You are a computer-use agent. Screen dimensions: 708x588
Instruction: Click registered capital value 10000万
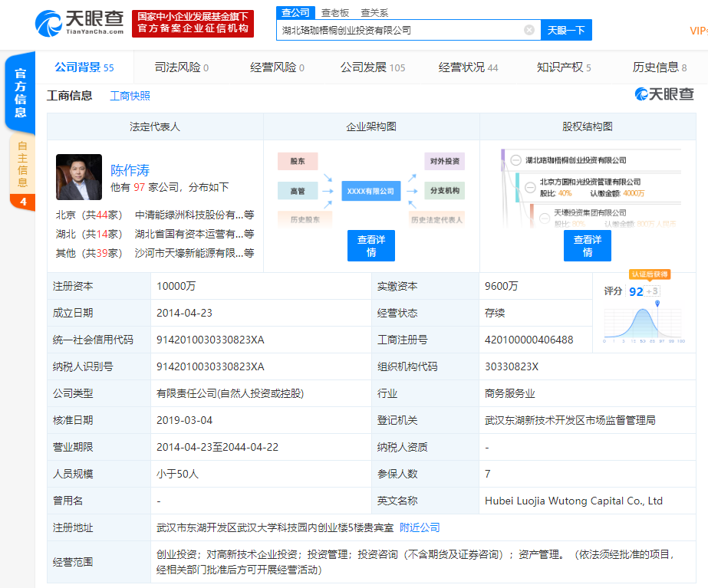pyautogui.click(x=176, y=286)
